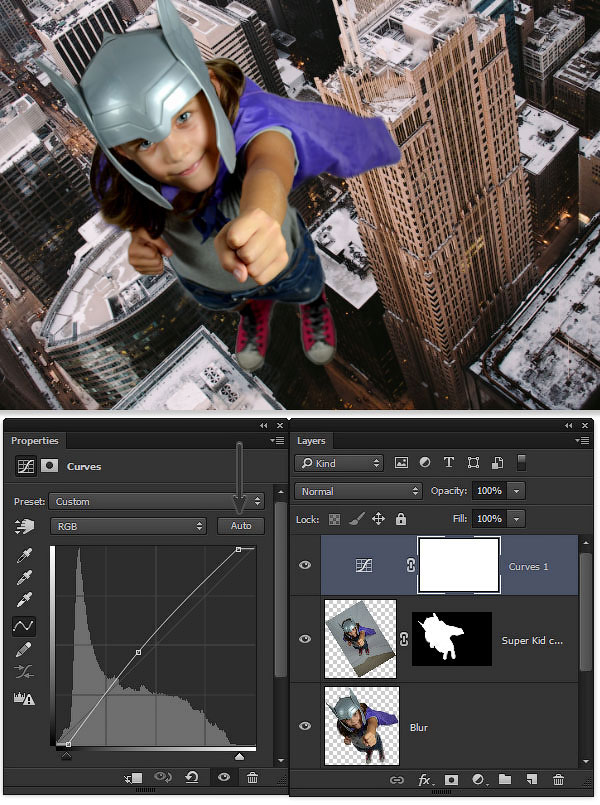Pick the gray point eyedropper
Image resolution: width=600 pixels, height=805 pixels.
[x=24, y=578]
